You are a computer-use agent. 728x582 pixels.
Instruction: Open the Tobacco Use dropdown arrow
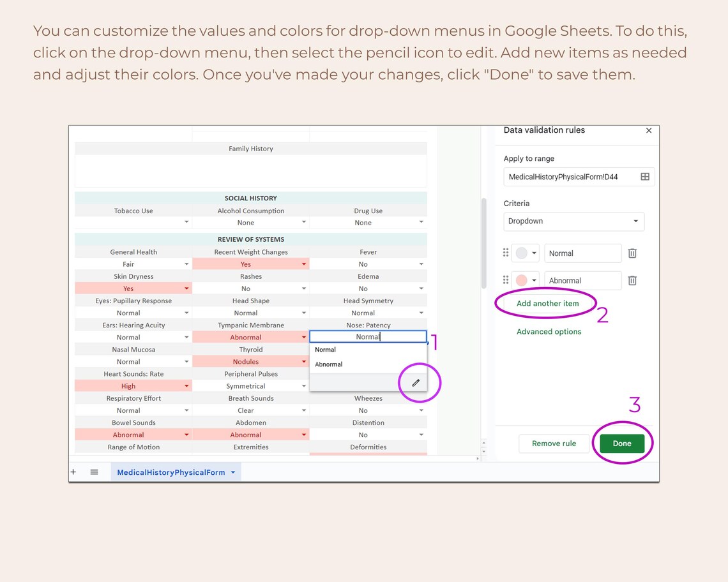pyautogui.click(x=186, y=222)
